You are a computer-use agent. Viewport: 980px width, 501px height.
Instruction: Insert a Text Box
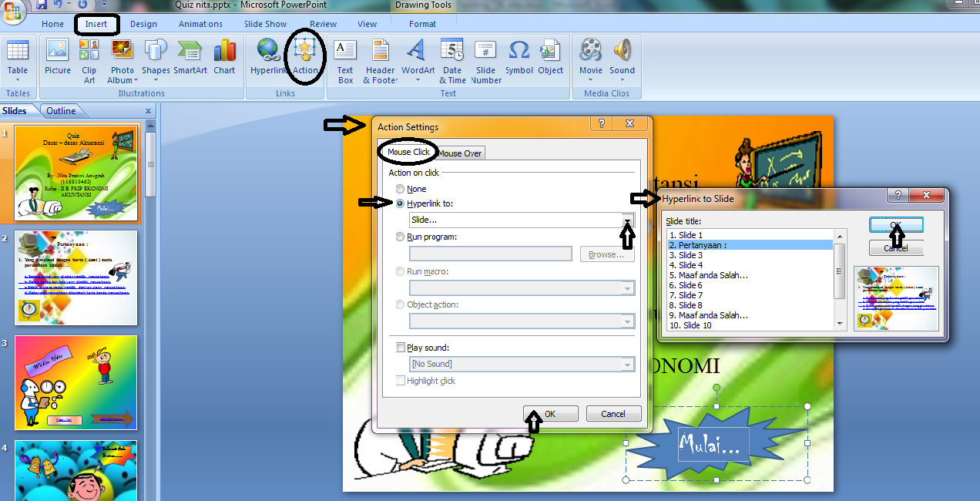click(x=345, y=61)
